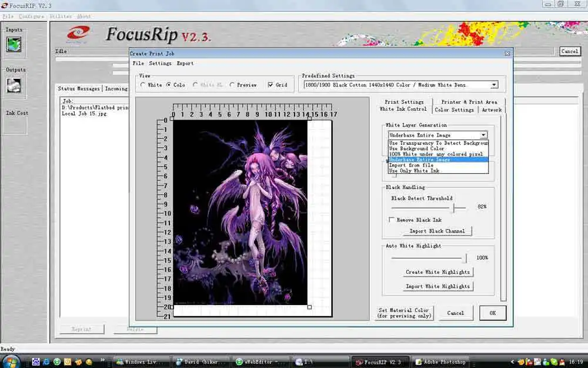This screenshot has width=588, height=368.
Task: Switch to Adobe Photoshop in the taskbar
Action: (x=441, y=362)
